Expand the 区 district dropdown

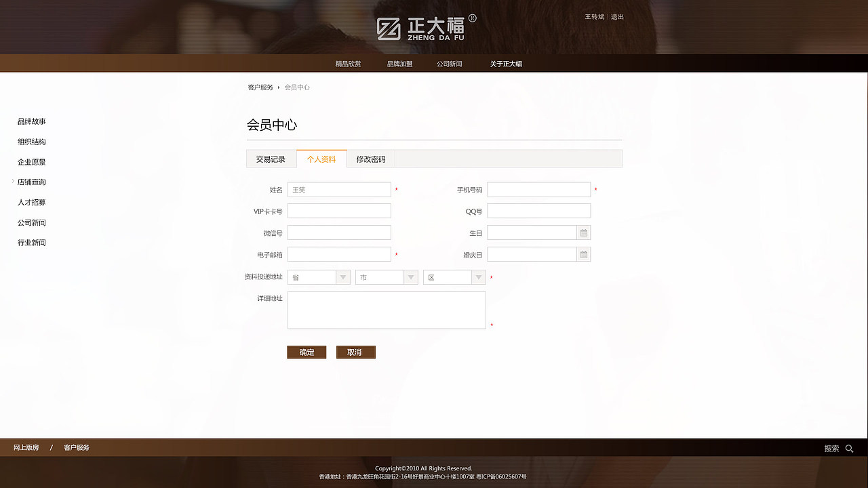click(478, 277)
